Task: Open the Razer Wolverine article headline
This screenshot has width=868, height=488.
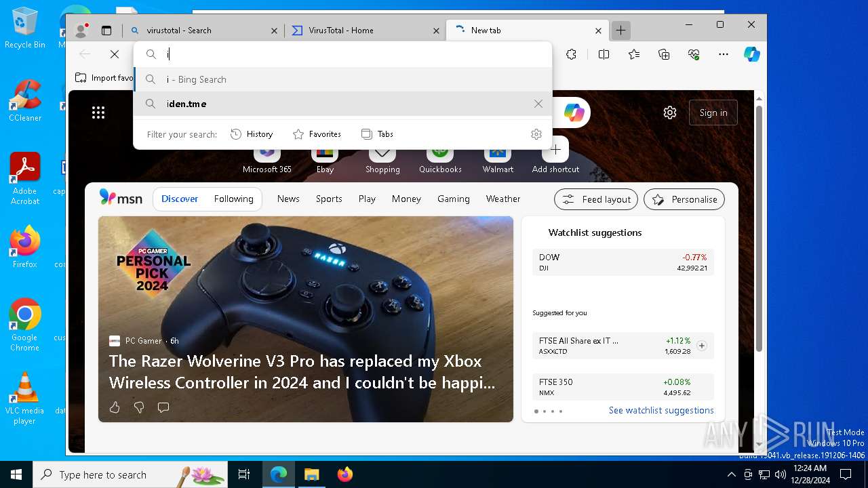Action: 302,372
